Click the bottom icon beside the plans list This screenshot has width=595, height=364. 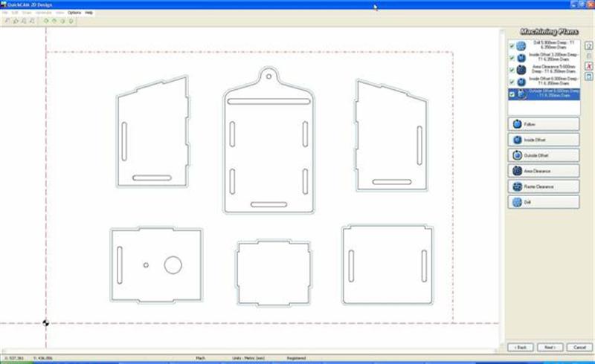pos(588,77)
